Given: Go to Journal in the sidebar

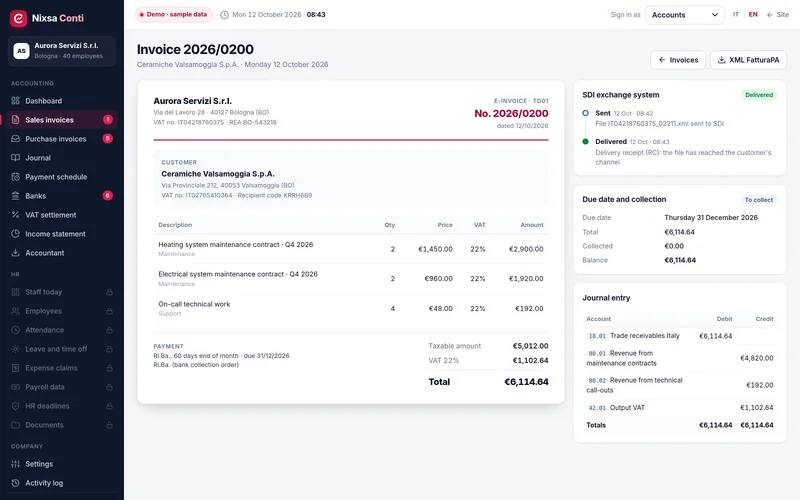Looking at the screenshot, I should point(62,158).
